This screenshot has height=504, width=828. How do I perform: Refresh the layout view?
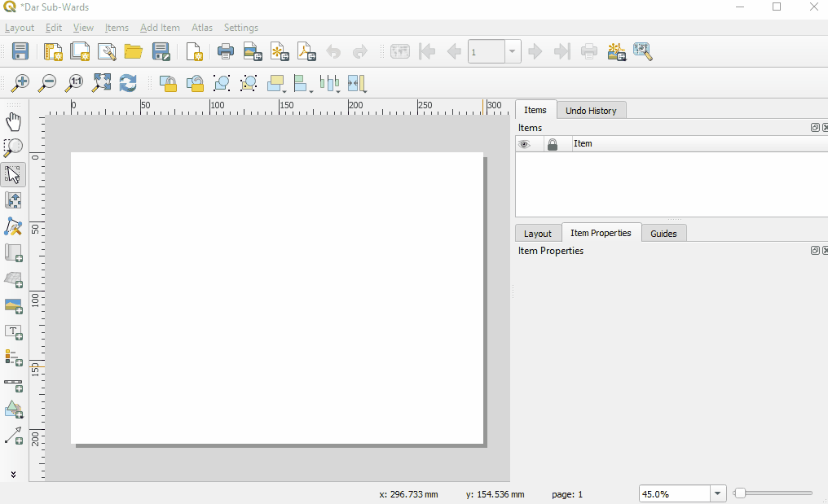click(128, 83)
